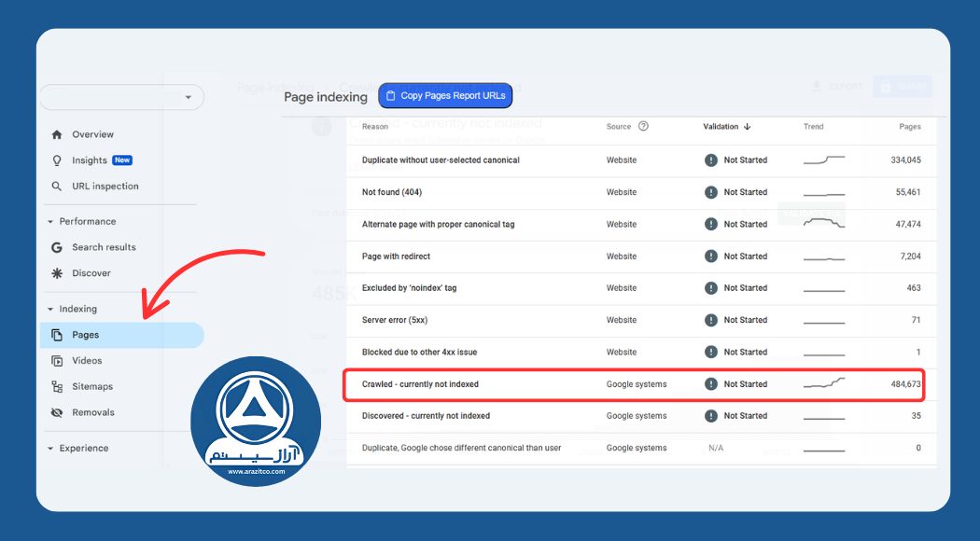Click the URL inspection magnifier icon
This screenshot has height=541, width=980.
[57, 187]
